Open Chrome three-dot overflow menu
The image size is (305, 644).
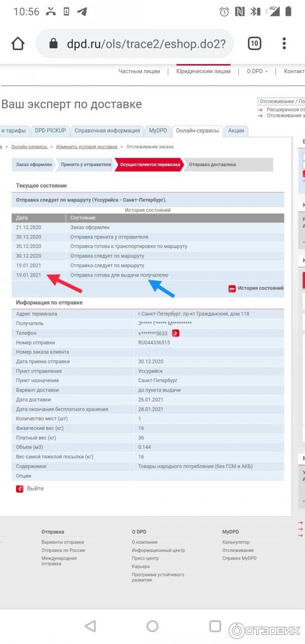point(285,44)
